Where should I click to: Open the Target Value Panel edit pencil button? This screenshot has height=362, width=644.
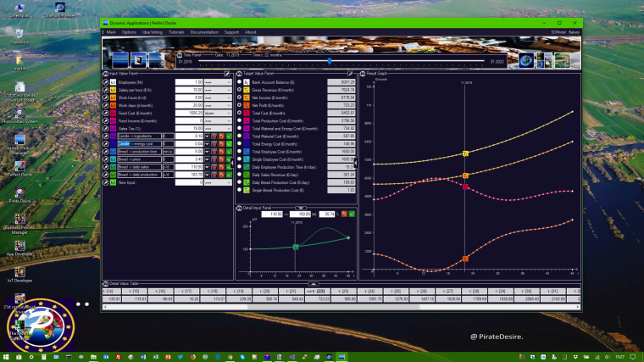click(x=350, y=74)
